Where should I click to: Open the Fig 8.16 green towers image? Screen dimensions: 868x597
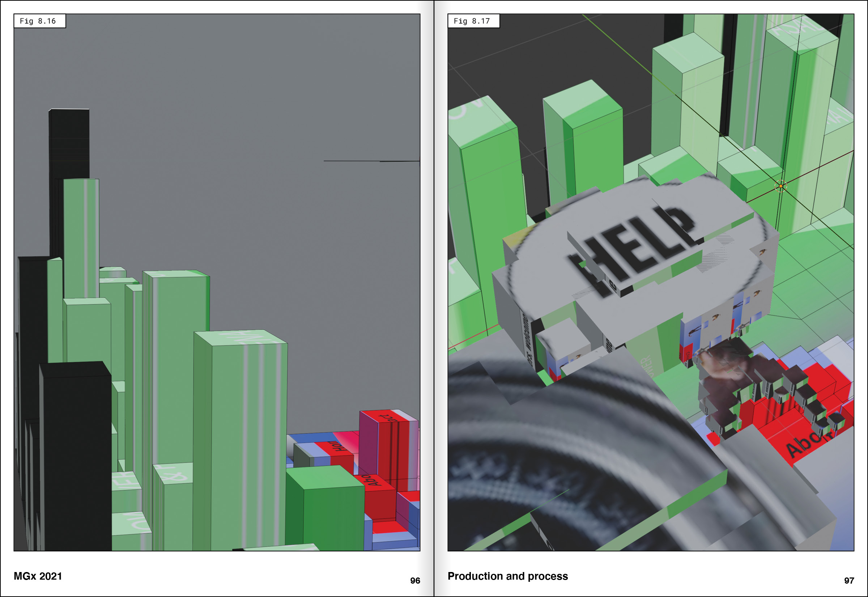(x=217, y=283)
